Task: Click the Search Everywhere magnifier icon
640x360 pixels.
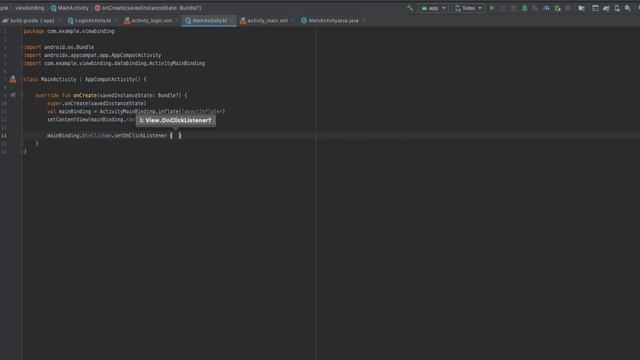Action: pyautogui.click(x=628, y=8)
